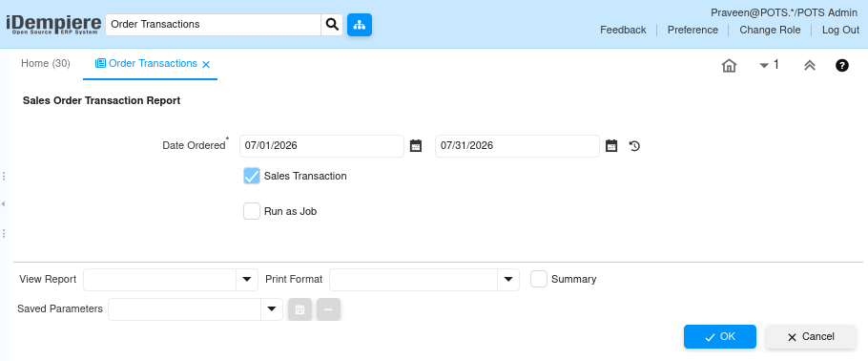Click the save parameters disk icon
The image size is (868, 361).
click(300, 309)
